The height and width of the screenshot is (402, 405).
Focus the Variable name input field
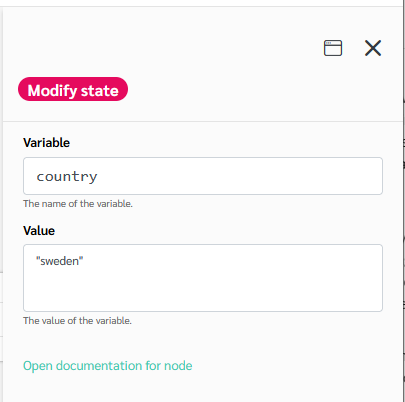(203, 176)
